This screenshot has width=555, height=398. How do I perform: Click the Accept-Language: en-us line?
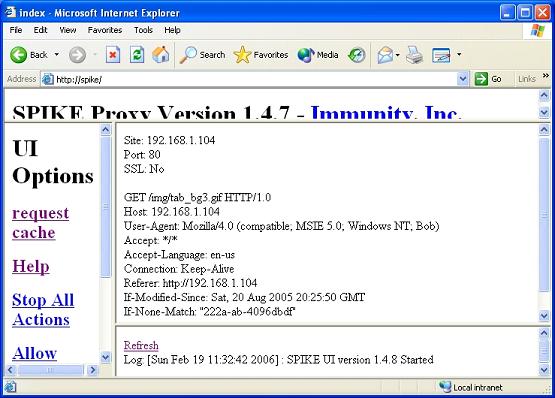pos(179,255)
